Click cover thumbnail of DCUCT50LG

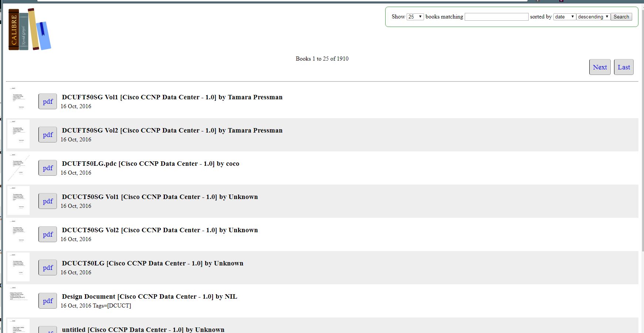pos(18,267)
